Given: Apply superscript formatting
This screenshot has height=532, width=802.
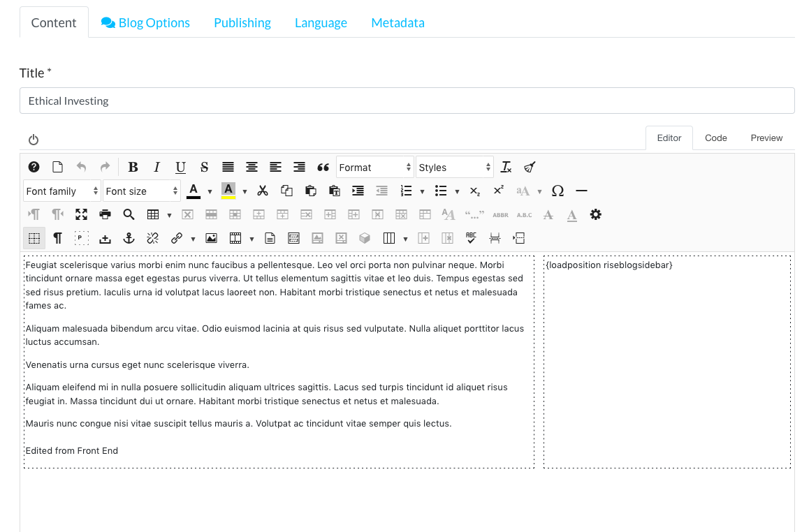Looking at the screenshot, I should click(498, 191).
